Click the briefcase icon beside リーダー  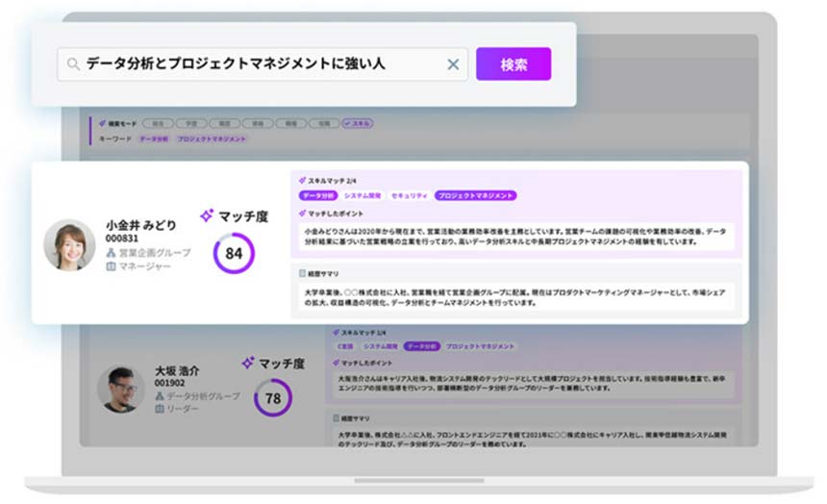click(160, 409)
